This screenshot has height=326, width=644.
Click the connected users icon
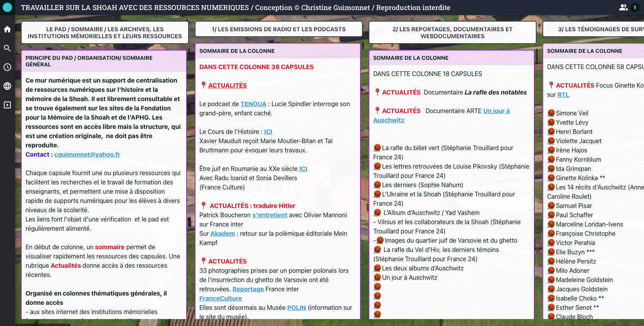623,7
